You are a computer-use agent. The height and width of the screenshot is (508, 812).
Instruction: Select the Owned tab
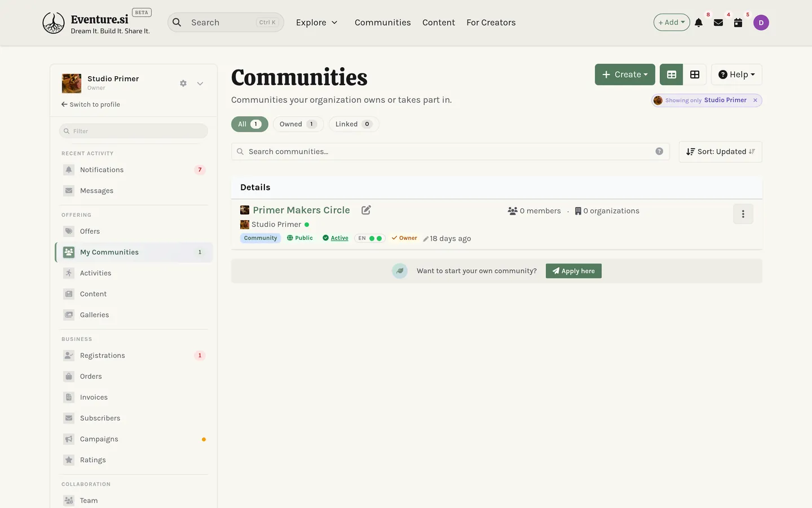[298, 124]
